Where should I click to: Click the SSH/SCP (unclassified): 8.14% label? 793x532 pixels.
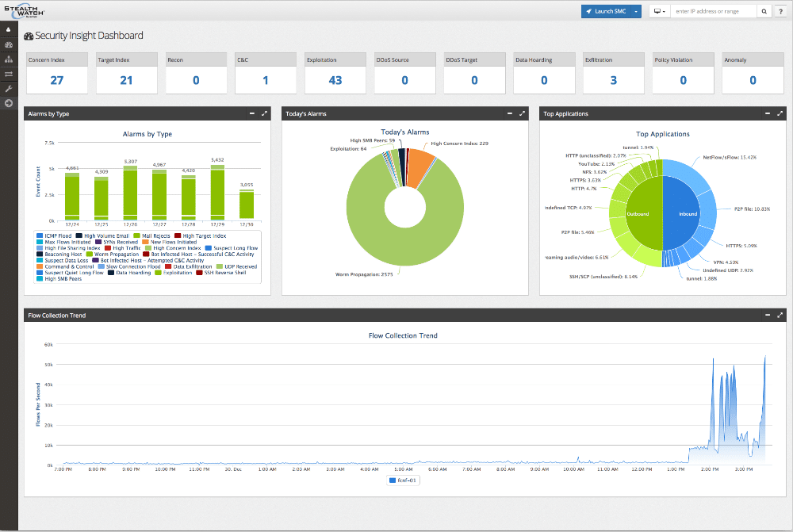tap(603, 277)
